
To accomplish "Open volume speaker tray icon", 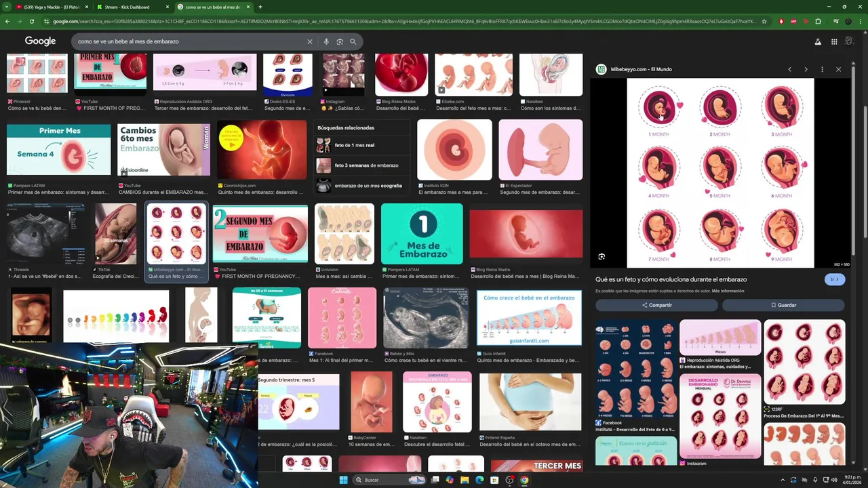I will 835,480.
